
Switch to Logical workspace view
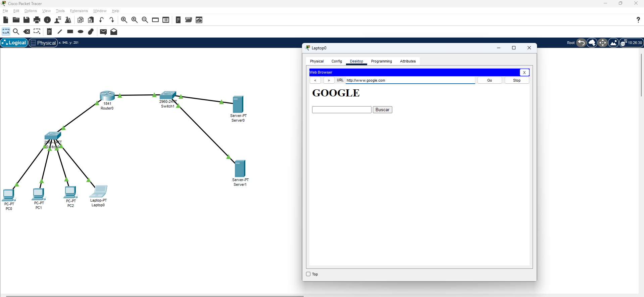point(14,43)
